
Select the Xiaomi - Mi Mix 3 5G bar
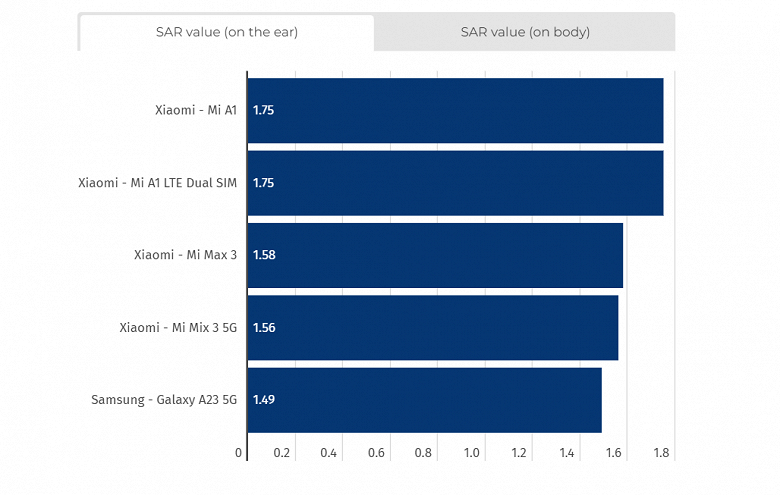click(x=432, y=327)
